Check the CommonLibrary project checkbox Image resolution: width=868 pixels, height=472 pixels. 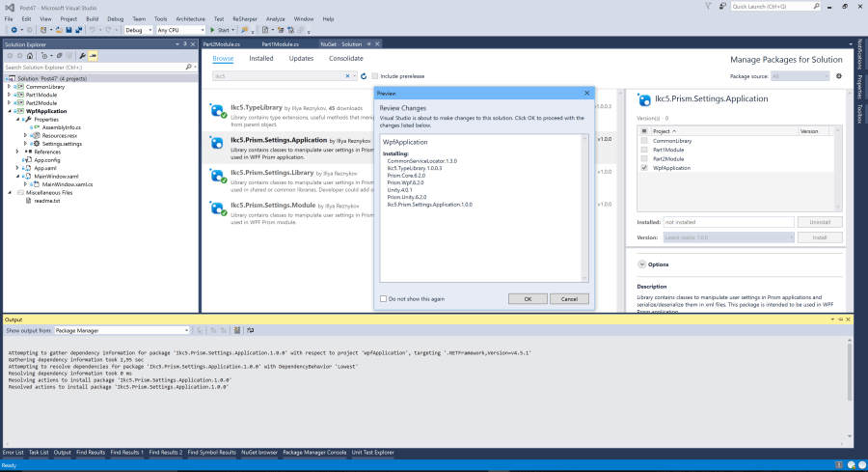[644, 141]
